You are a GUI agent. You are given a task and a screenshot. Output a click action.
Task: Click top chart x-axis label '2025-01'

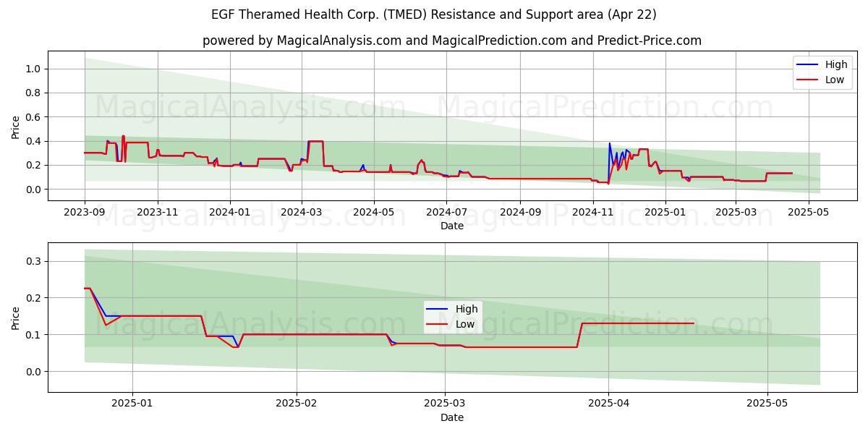(x=665, y=213)
